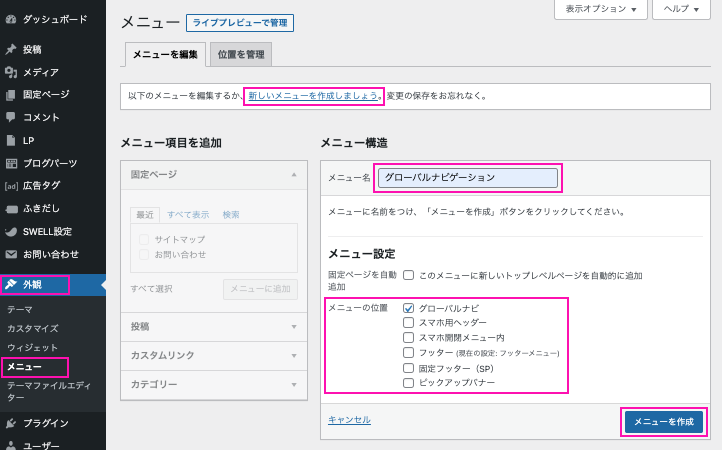
Task: Click the document icon beside LP
Action: (11, 140)
